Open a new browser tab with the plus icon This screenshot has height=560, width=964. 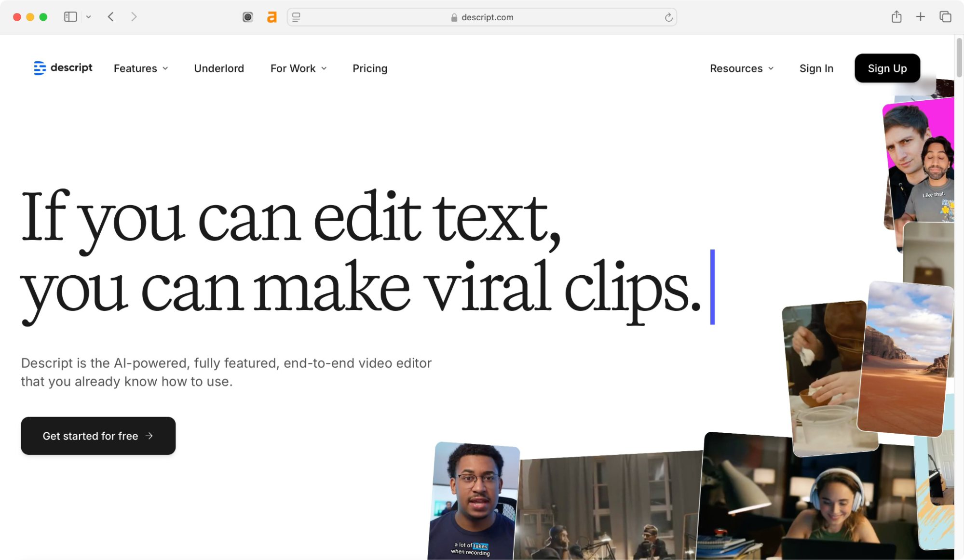(x=921, y=16)
